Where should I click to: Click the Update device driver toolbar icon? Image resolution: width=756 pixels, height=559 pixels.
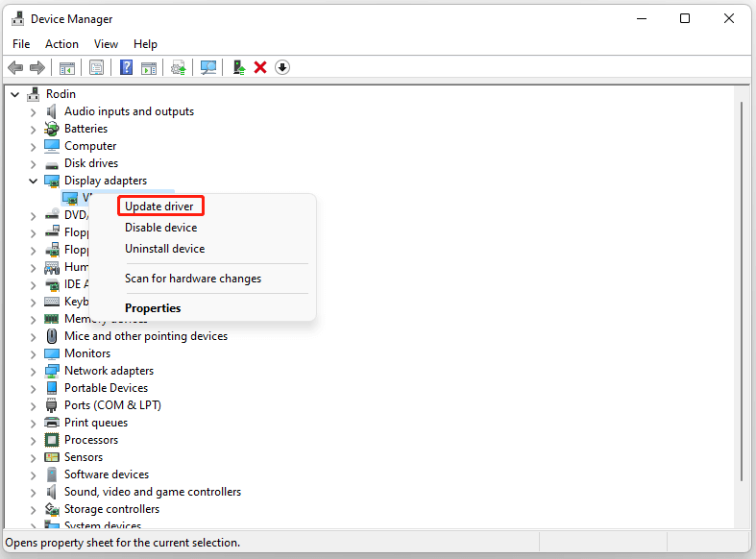[x=179, y=67]
